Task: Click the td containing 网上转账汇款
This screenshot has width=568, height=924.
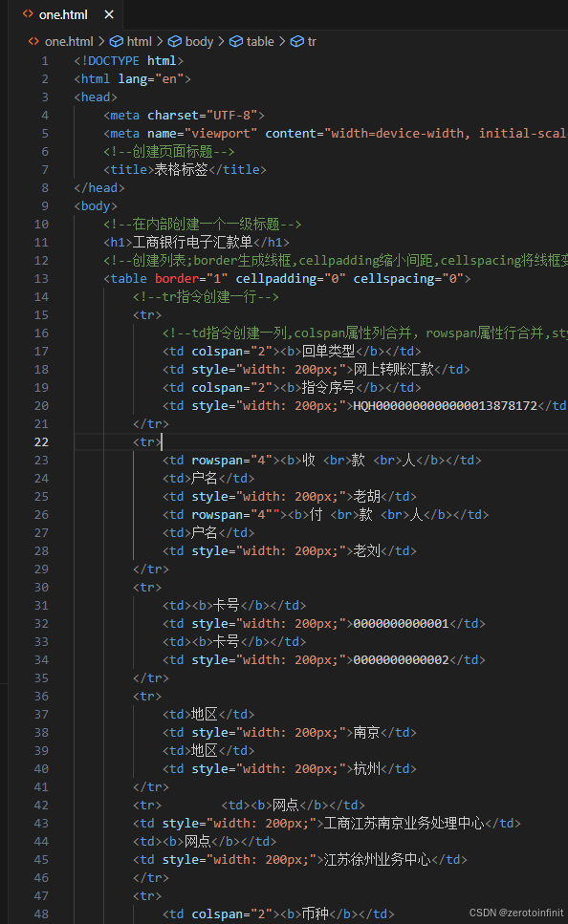Action: [317, 370]
